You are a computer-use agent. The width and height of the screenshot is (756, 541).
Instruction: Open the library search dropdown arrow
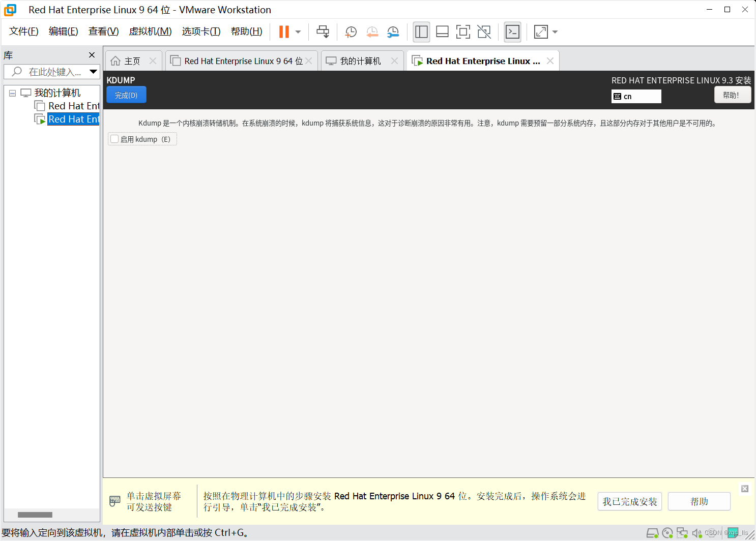(93, 72)
